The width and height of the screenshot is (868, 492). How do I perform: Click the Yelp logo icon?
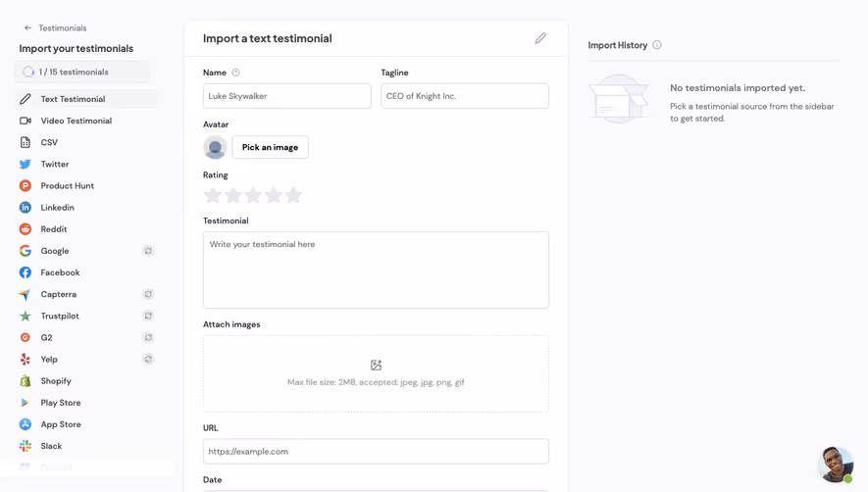[26, 359]
